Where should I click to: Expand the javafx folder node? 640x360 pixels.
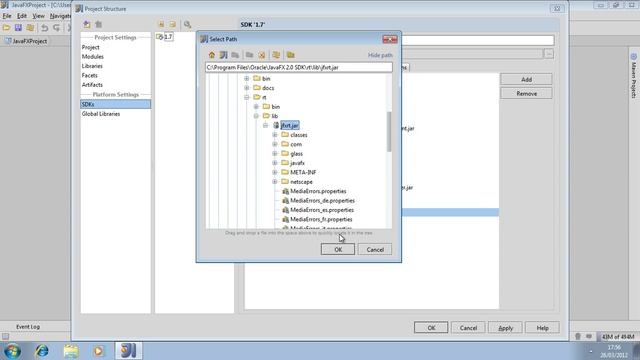275,163
